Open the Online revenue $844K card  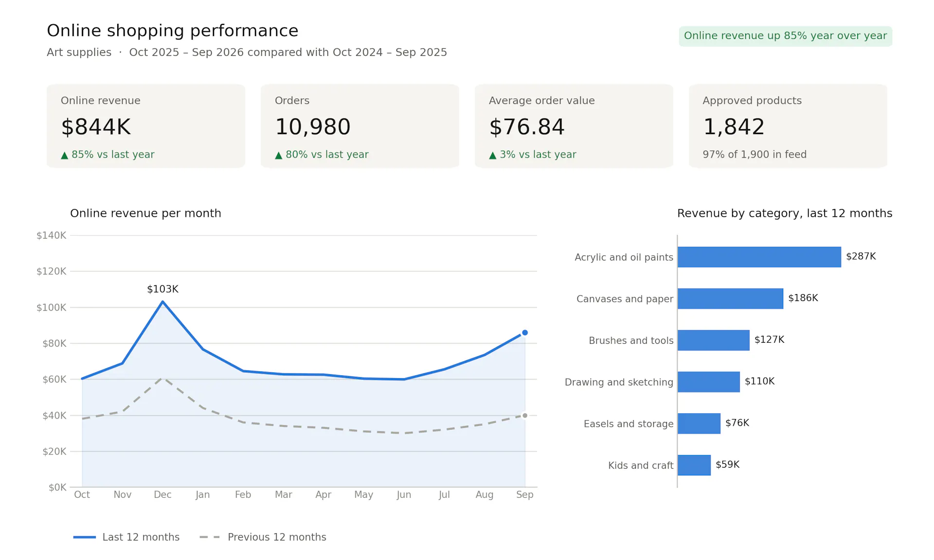pyautogui.click(x=146, y=126)
